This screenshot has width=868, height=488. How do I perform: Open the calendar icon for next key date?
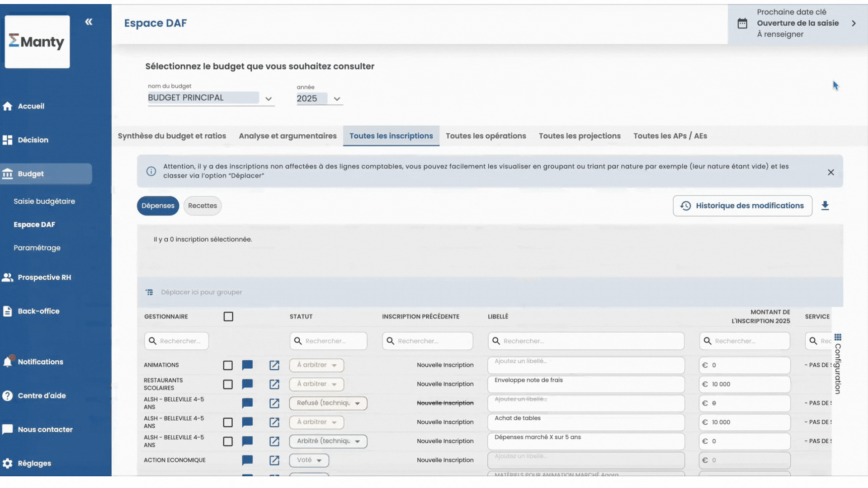tap(742, 23)
